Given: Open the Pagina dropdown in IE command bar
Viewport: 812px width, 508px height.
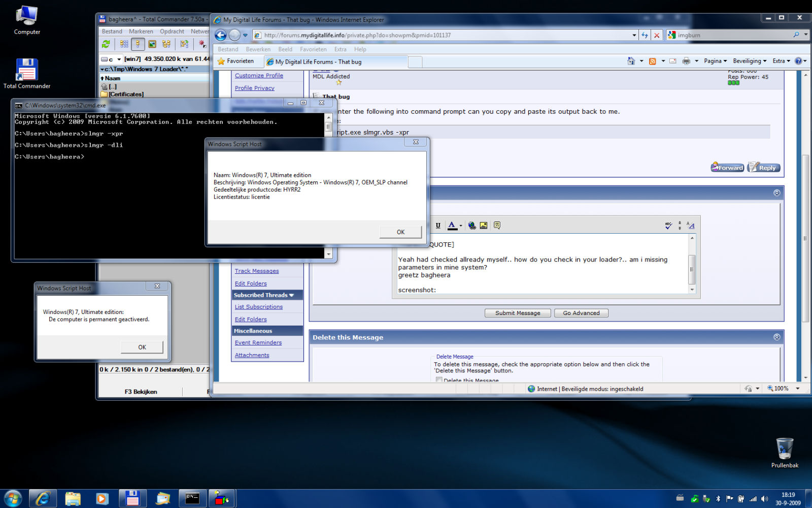Looking at the screenshot, I should [x=716, y=61].
